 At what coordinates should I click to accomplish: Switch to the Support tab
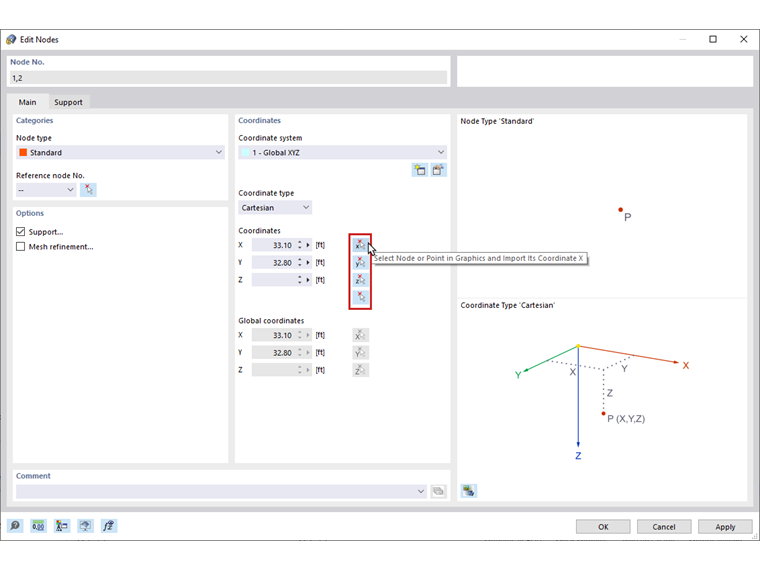(68, 102)
